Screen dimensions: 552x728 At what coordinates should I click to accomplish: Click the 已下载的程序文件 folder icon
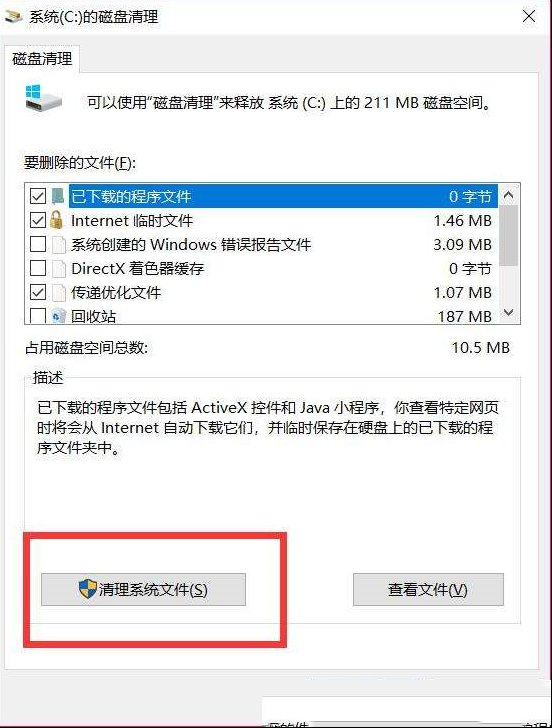[x=58, y=196]
